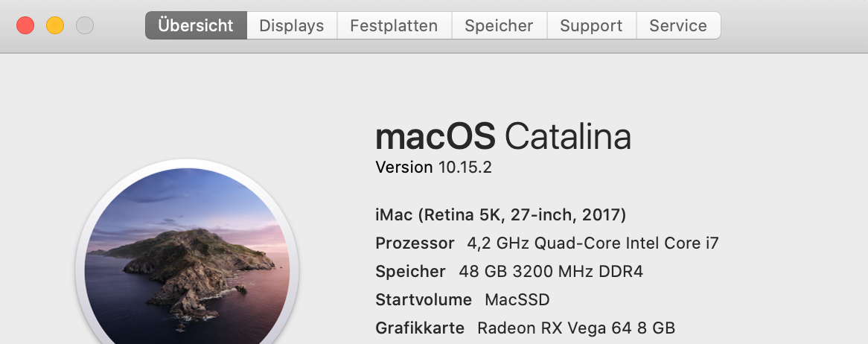The width and height of the screenshot is (868, 344).
Task: Click the Prozessor label
Action: [415, 243]
